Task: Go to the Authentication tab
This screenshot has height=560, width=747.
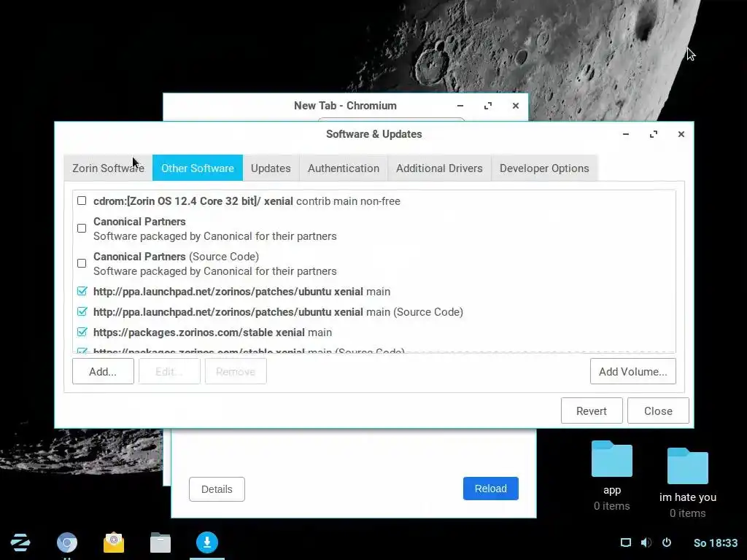Action: point(344,168)
